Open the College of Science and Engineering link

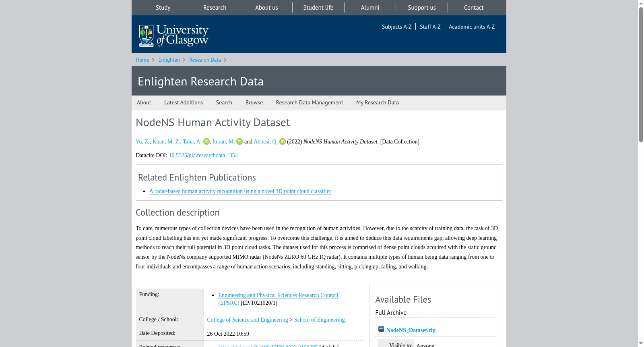(x=248, y=320)
